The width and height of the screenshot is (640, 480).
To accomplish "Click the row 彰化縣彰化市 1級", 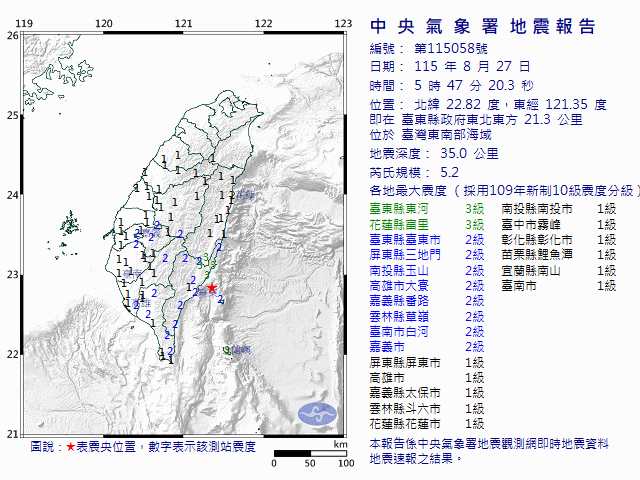I will tap(559, 240).
